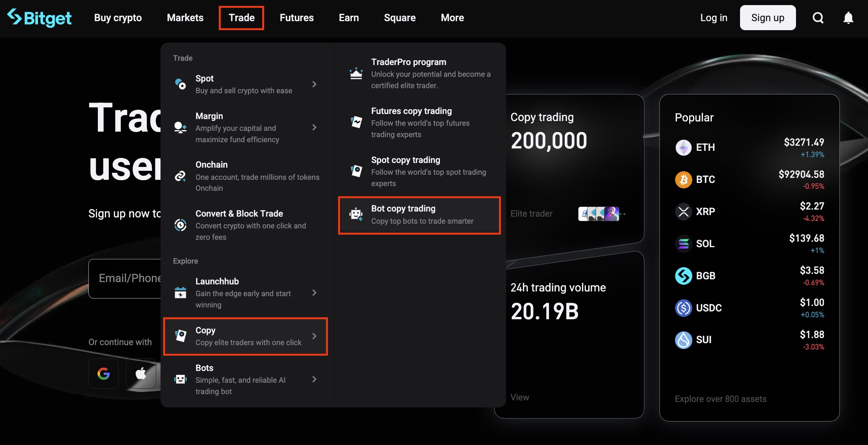The image size is (868, 445).
Task: Expand the Spot submenu chevron
Action: click(x=315, y=84)
